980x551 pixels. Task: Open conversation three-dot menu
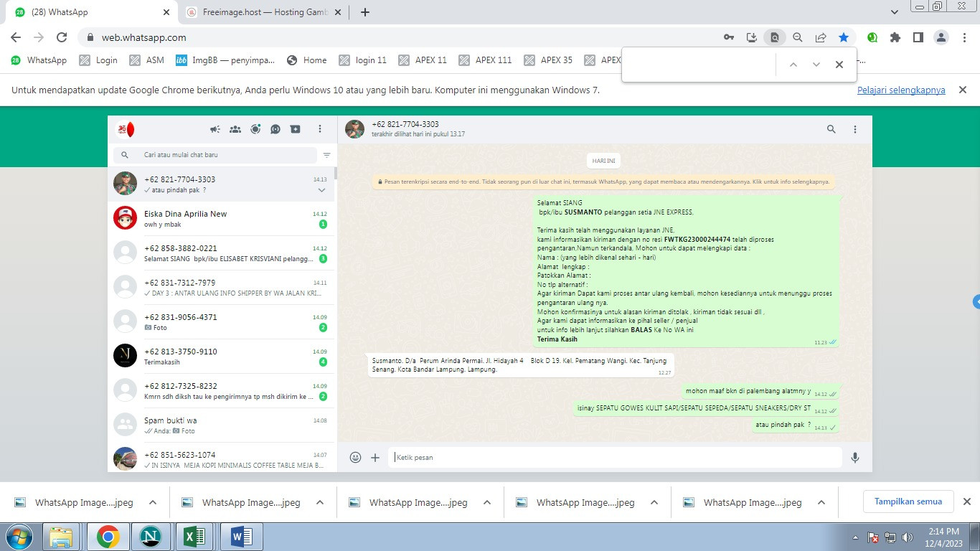pyautogui.click(x=854, y=129)
